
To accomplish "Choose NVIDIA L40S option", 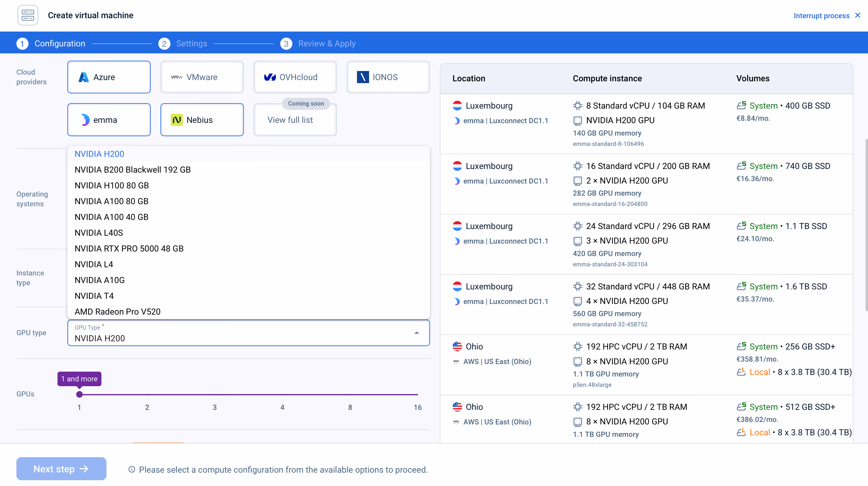I will click(248, 233).
